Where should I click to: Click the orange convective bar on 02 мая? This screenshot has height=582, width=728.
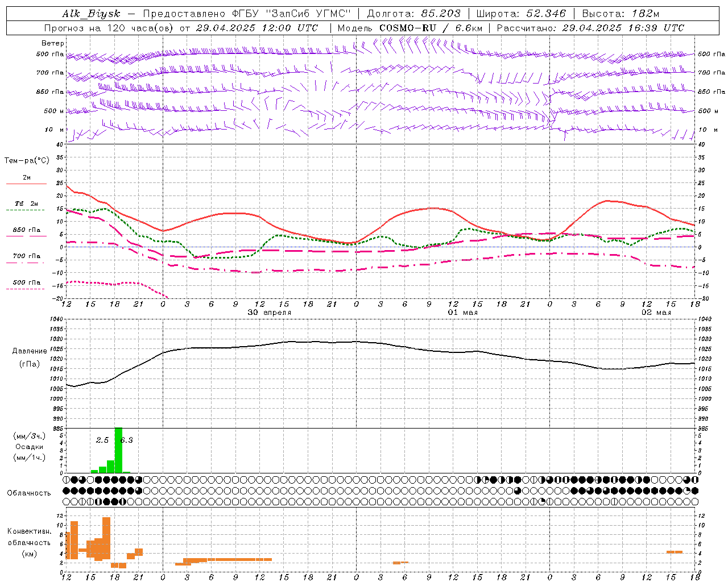coord(675,552)
